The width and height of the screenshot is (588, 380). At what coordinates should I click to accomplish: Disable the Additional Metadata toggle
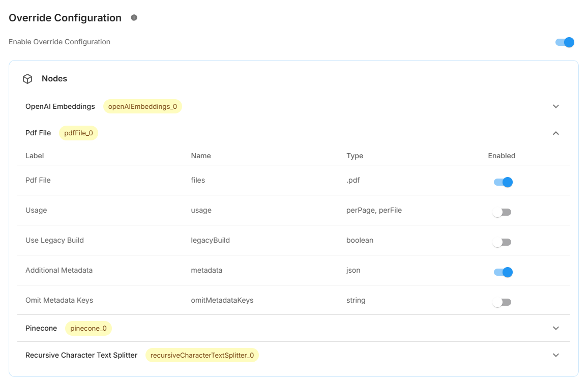coord(503,272)
